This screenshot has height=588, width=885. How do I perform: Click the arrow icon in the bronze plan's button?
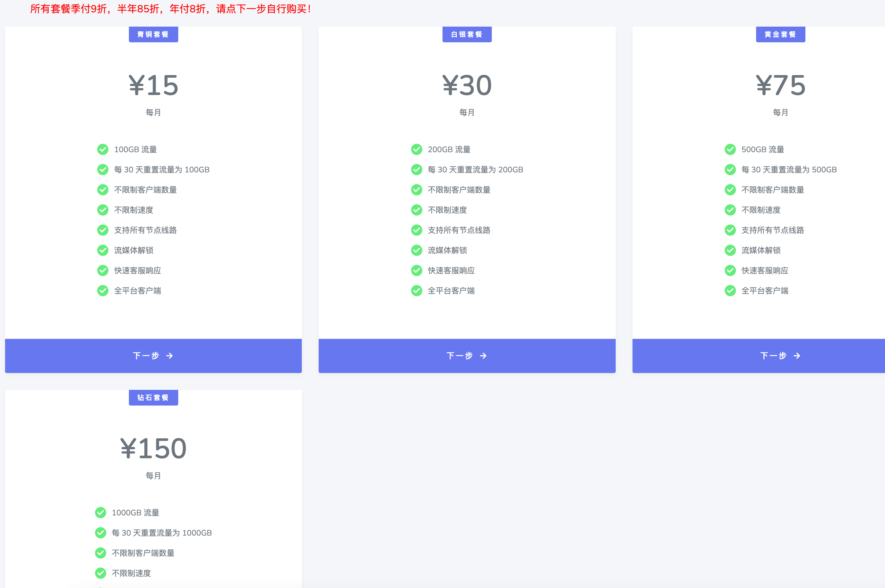tap(170, 355)
